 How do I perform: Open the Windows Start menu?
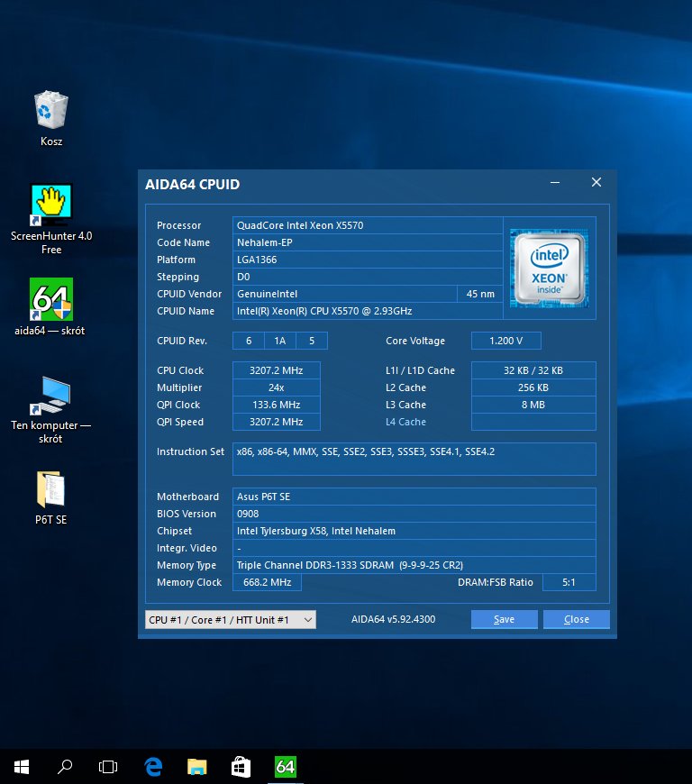22,767
